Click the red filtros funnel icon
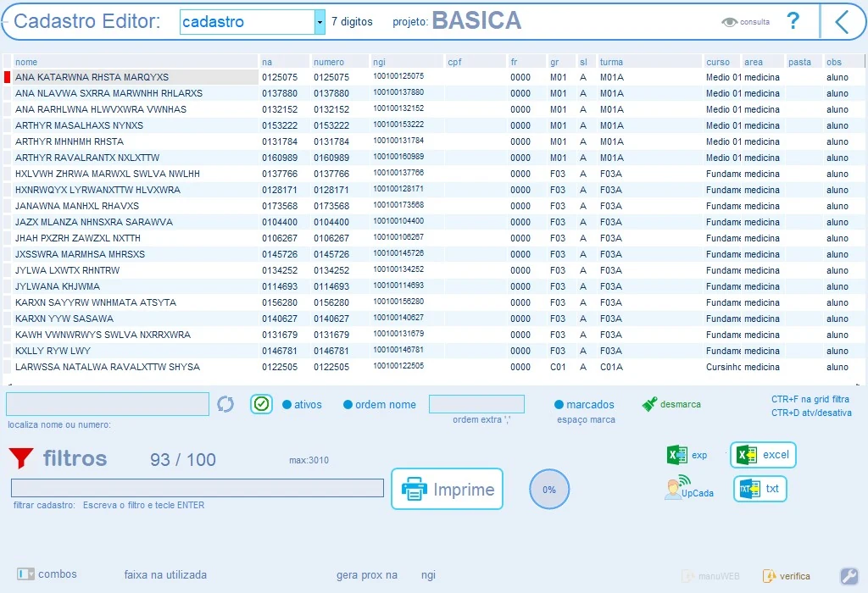This screenshot has width=868, height=593. (x=21, y=458)
